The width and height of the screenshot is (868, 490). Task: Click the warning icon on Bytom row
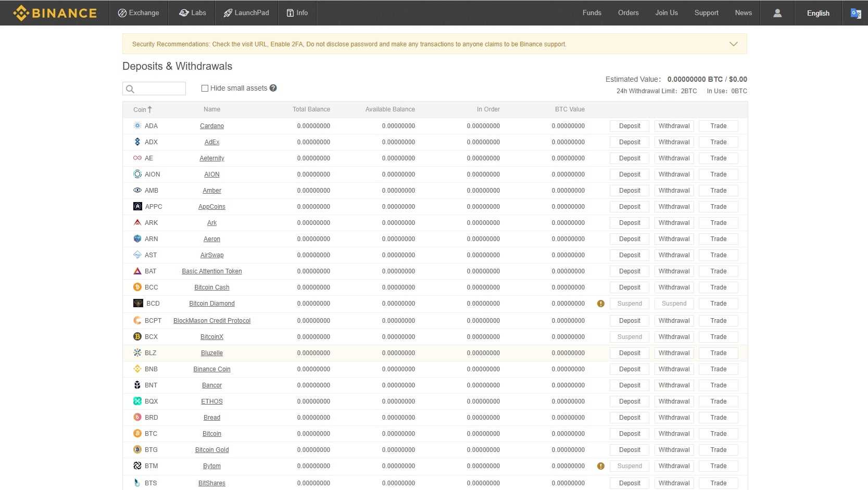600,466
